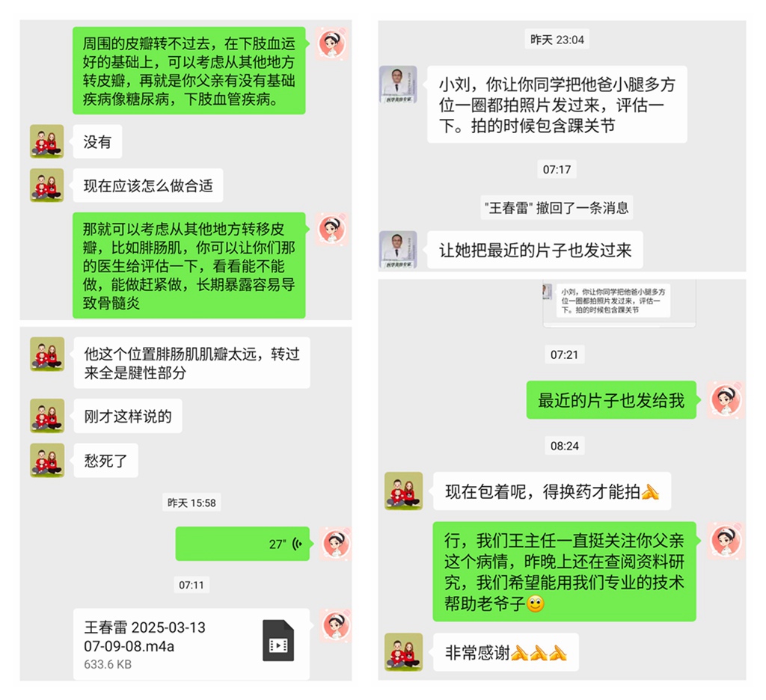
Task: Select the message 现在应该怎么做合适
Action: click(148, 185)
